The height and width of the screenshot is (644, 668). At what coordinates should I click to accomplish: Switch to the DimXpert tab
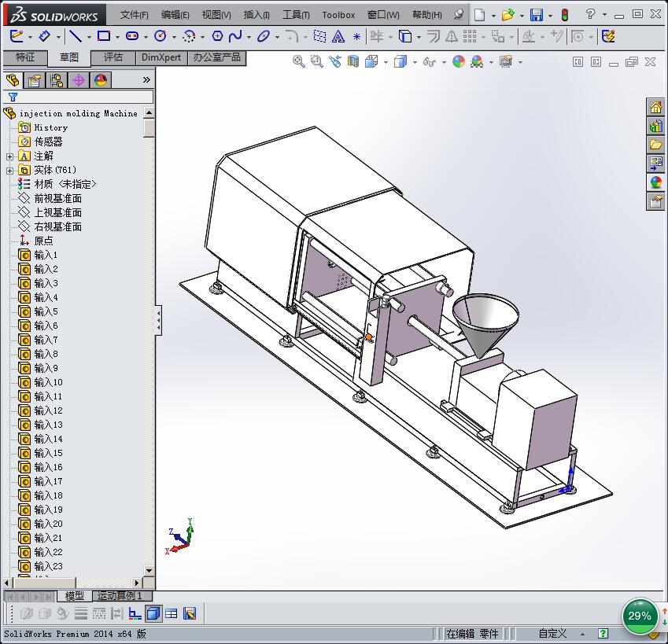pyautogui.click(x=161, y=57)
